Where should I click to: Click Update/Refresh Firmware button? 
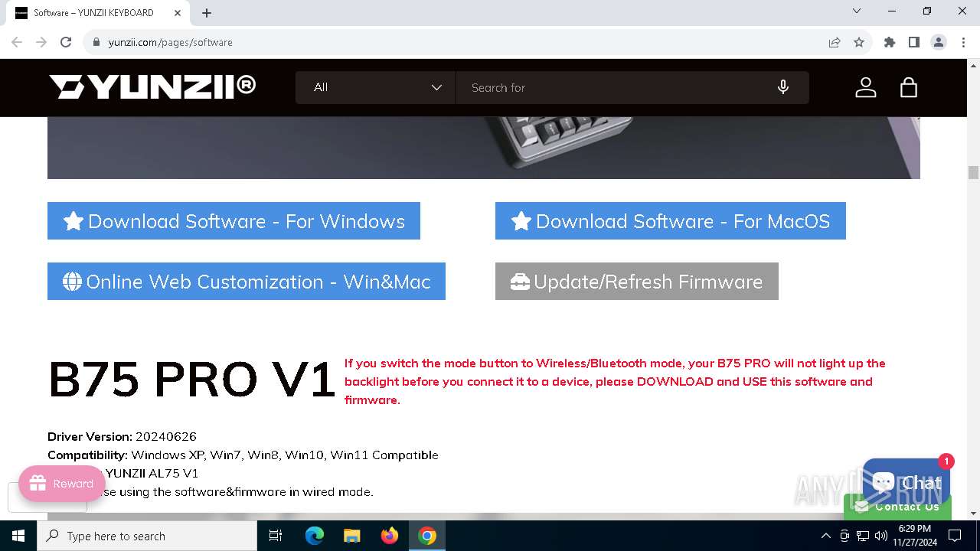click(637, 282)
